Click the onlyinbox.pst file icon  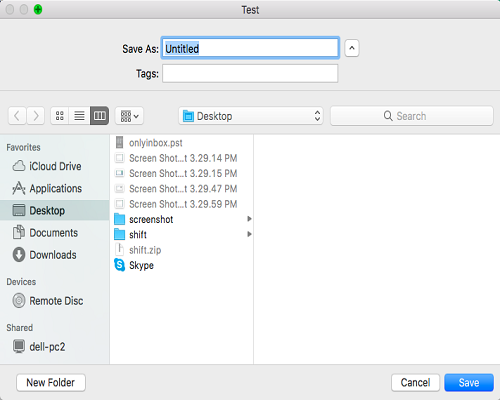pos(119,142)
